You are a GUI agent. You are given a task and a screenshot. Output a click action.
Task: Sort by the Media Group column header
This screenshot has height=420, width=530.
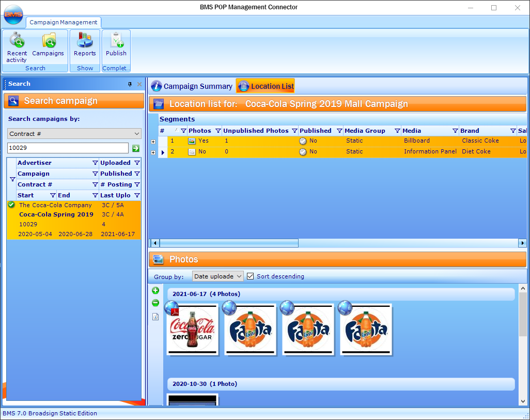point(365,131)
